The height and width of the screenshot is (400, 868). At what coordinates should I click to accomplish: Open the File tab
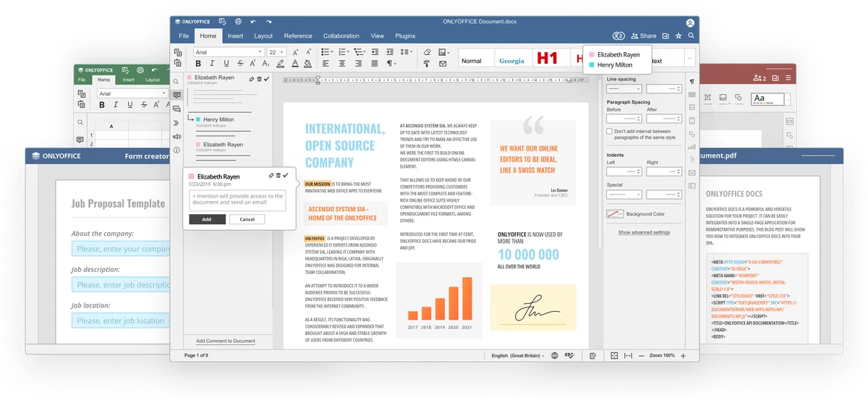pos(184,36)
